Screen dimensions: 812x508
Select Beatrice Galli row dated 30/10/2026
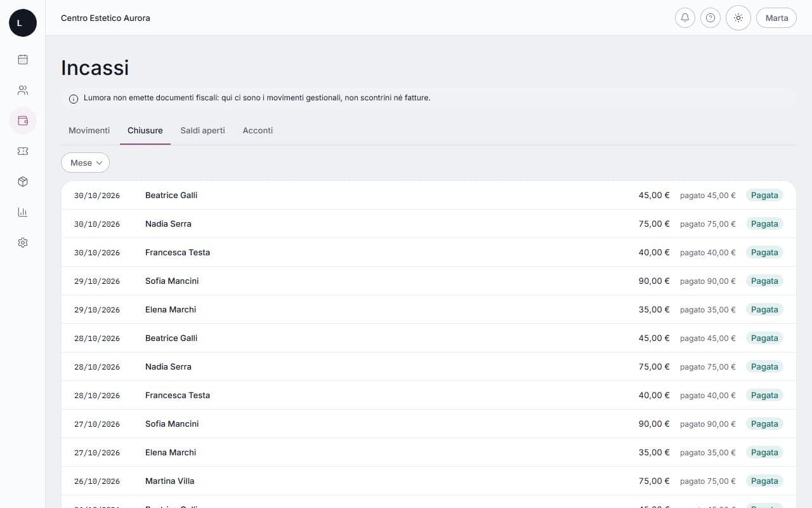(x=429, y=195)
